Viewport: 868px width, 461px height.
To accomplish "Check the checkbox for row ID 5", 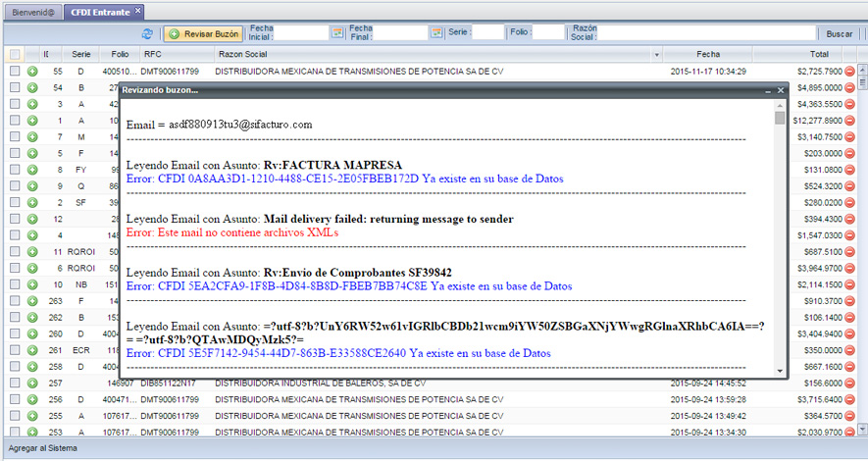I will pyautogui.click(x=15, y=153).
